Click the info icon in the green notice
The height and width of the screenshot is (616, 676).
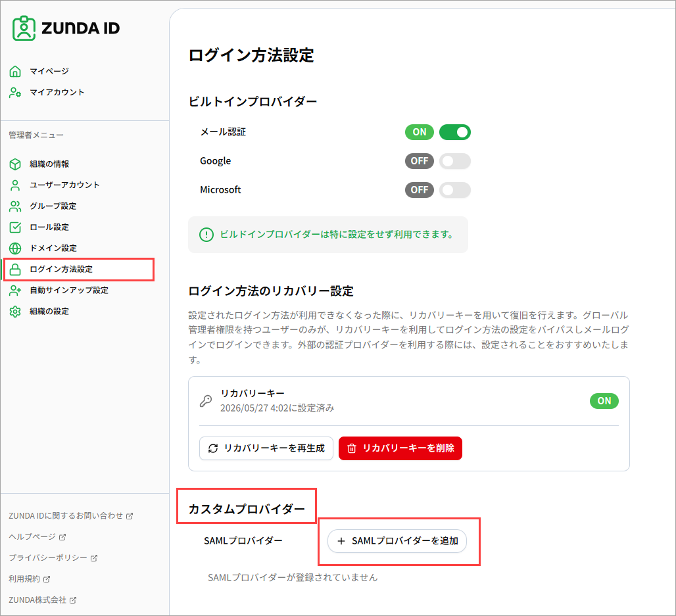pyautogui.click(x=206, y=235)
